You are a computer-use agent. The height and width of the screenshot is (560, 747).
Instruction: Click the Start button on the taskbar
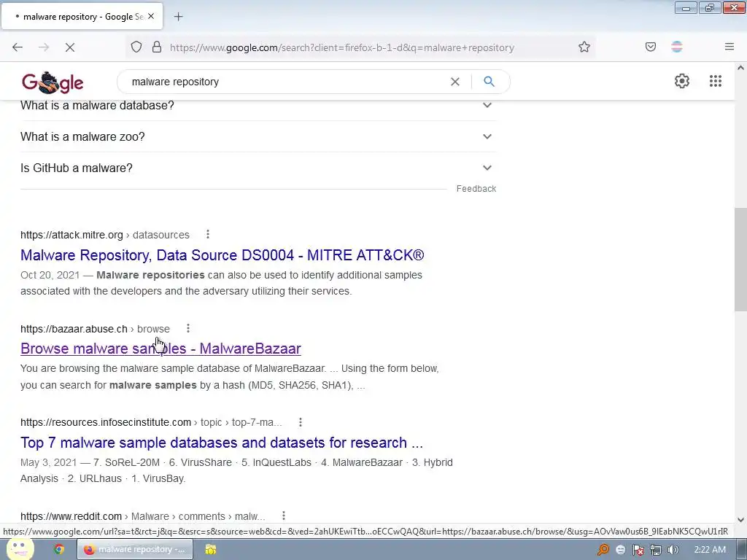19,549
